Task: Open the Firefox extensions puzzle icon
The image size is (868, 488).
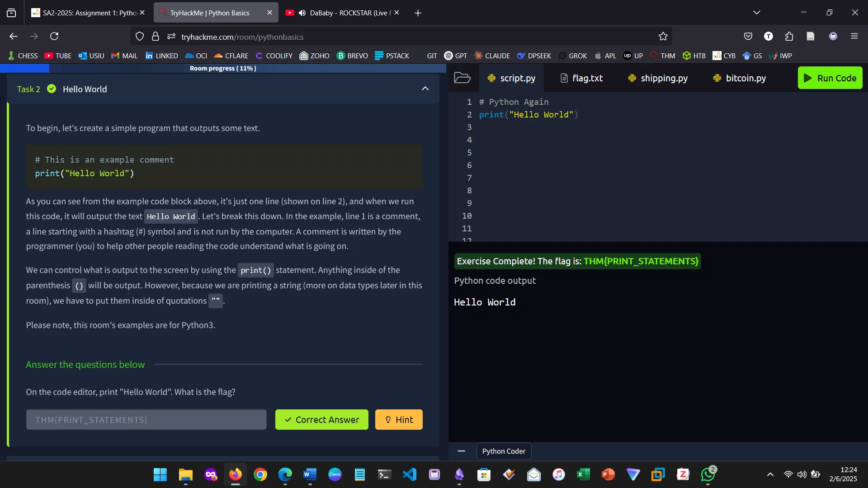Action: (789, 36)
